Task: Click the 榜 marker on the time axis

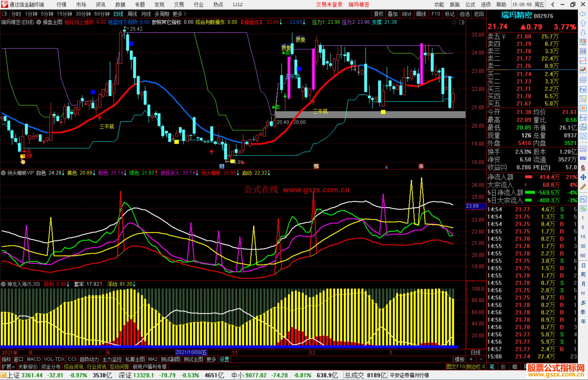Action: [x=316, y=166]
